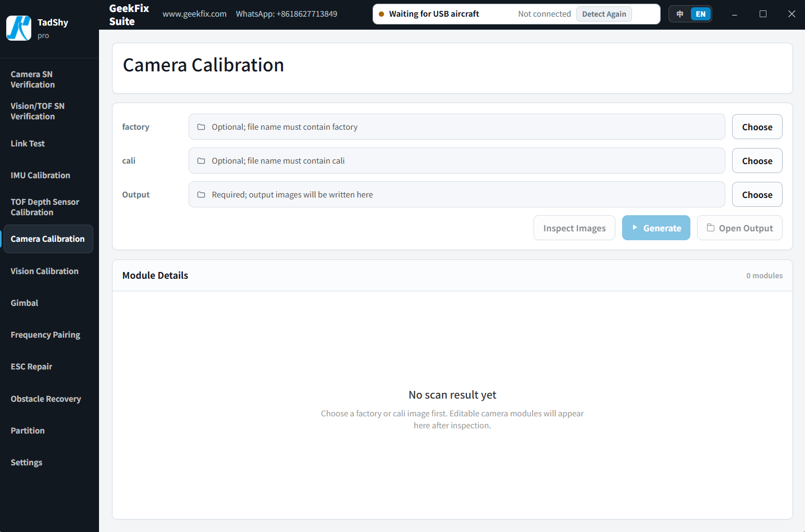
Task: Click the factory file path field
Action: (456, 127)
